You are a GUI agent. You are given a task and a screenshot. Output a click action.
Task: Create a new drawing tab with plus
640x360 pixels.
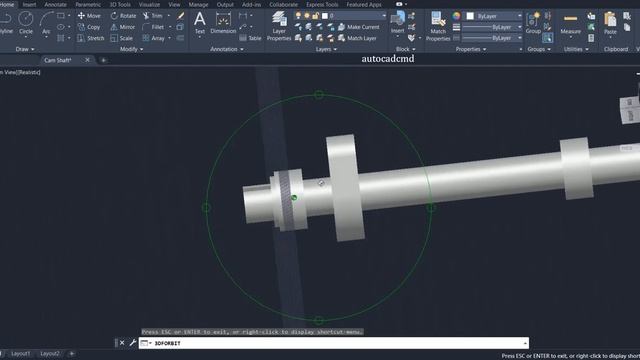[104, 60]
